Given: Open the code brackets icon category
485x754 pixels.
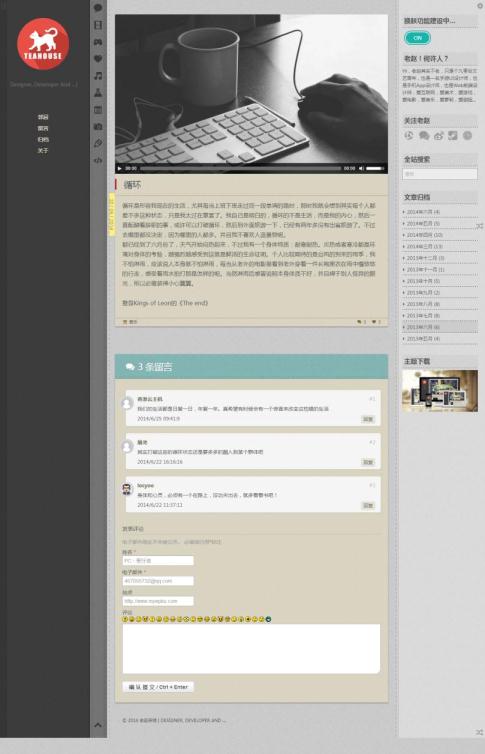Looking at the screenshot, I should tap(98, 160).
